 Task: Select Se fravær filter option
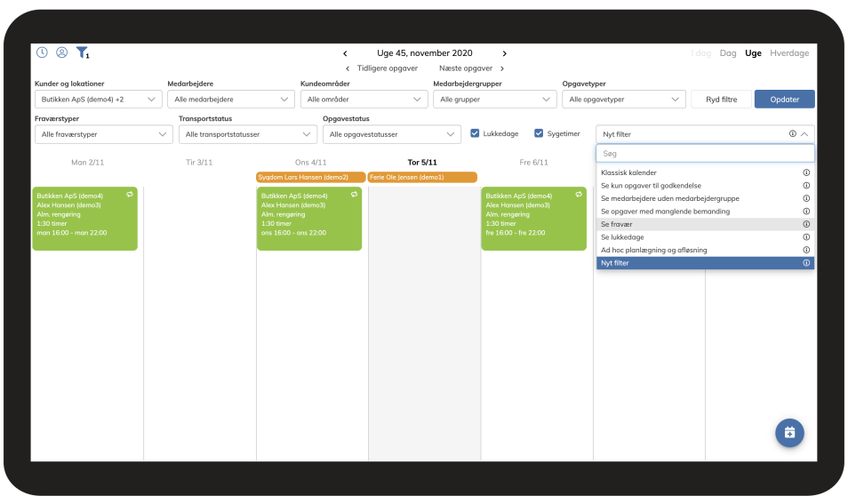pyautogui.click(x=705, y=224)
